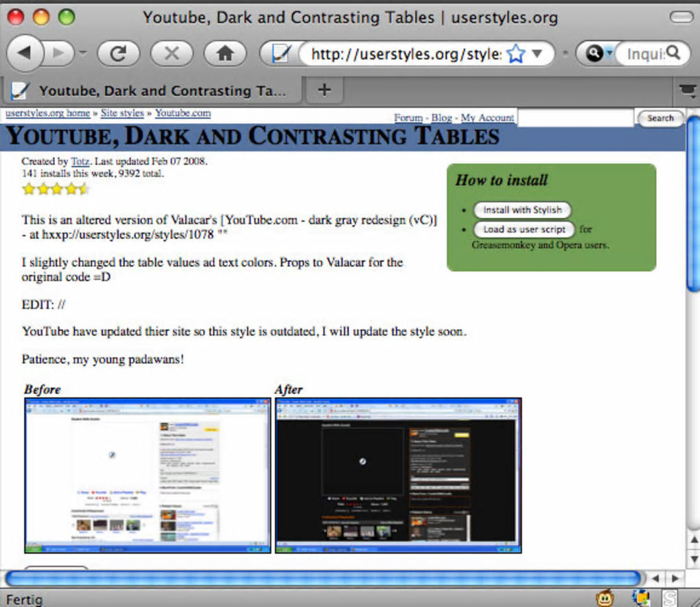Click the 'EDIT: //' text line
The width and height of the screenshot is (700, 607).
pos(43,305)
